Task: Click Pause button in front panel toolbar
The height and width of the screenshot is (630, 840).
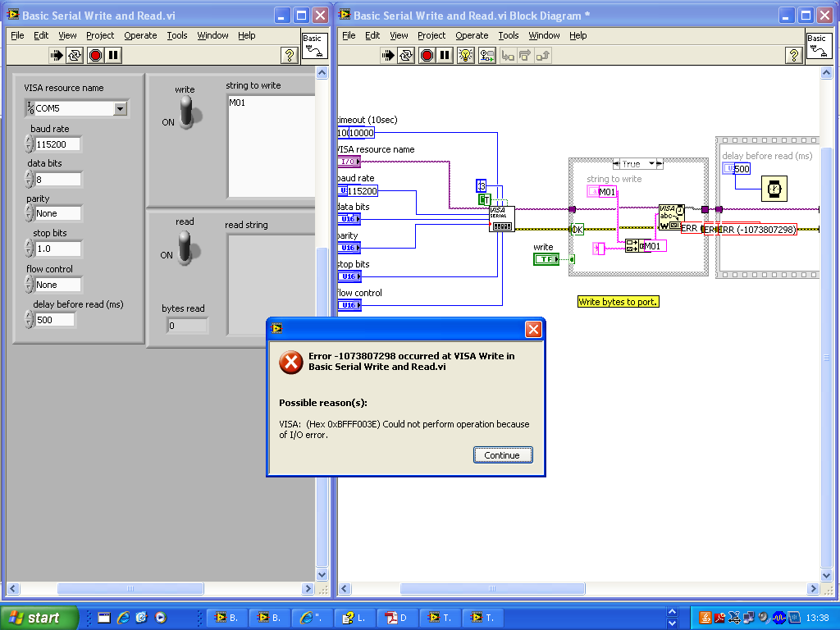Action: pyautogui.click(x=113, y=55)
